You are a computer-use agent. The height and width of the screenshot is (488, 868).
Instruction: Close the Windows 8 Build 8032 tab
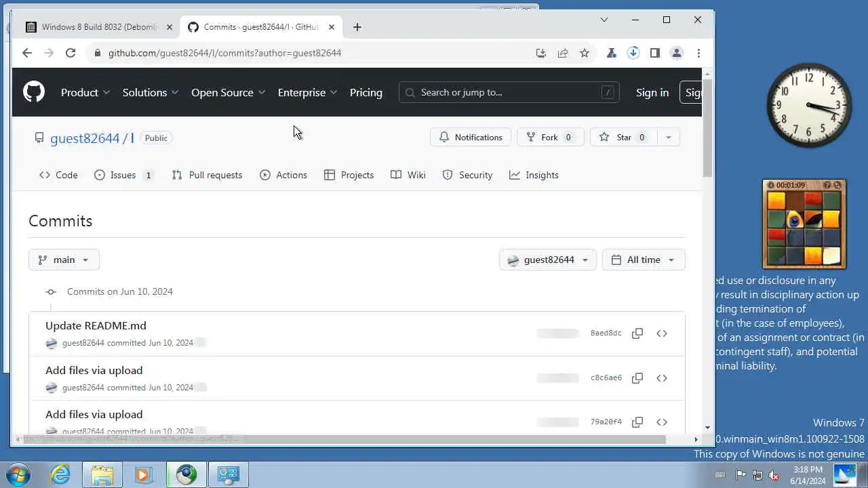point(170,27)
